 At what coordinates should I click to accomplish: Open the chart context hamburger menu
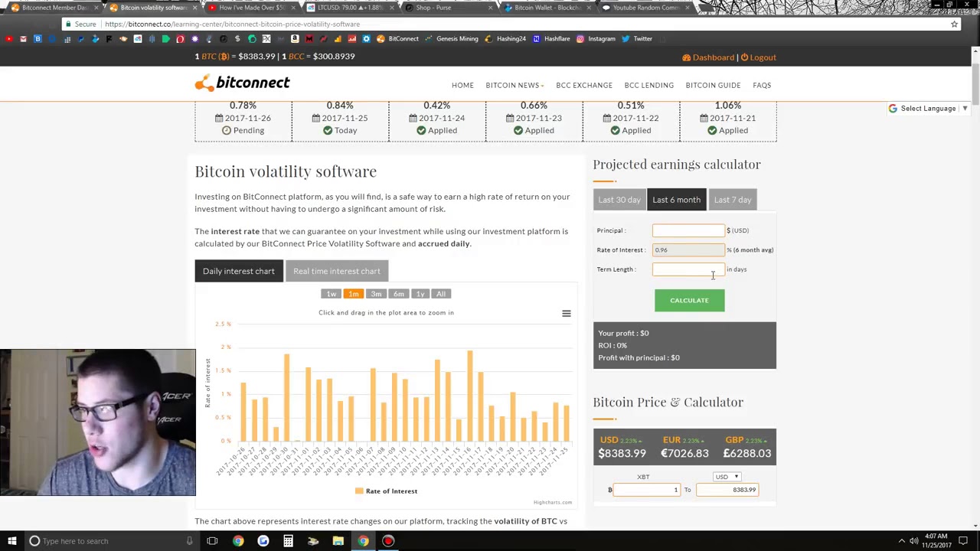coord(567,313)
